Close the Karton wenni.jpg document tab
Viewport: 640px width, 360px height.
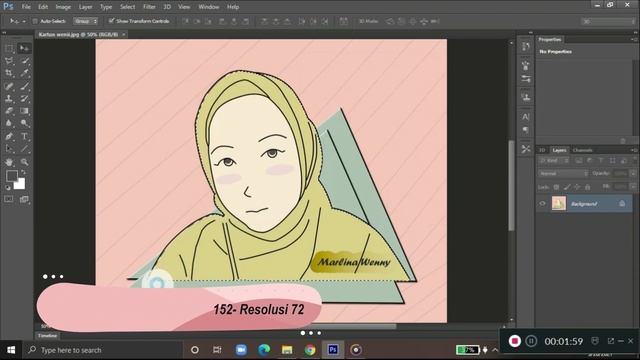123,35
